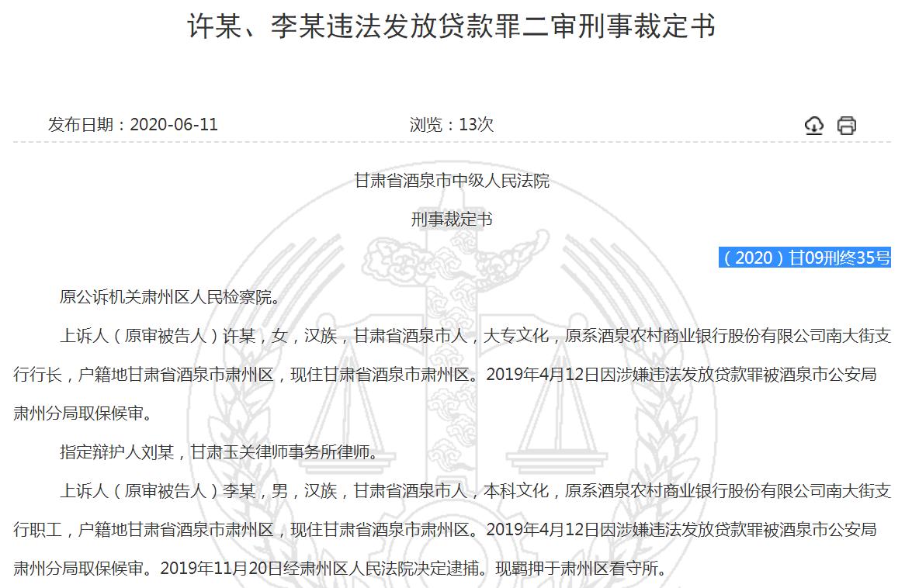The height and width of the screenshot is (588, 912).
Task: Click the 发布日期 label
Action: [81, 125]
